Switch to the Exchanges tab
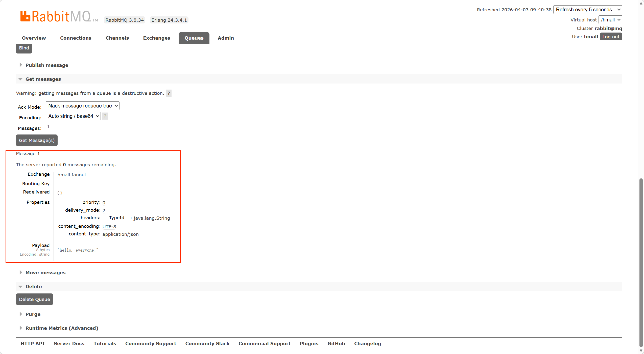The height and width of the screenshot is (354, 644). pyautogui.click(x=157, y=38)
